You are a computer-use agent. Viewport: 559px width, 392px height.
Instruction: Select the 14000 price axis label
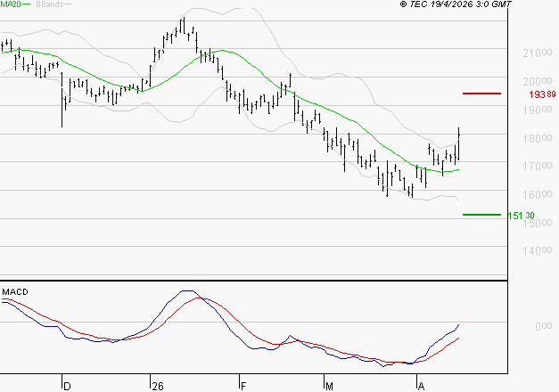tap(538, 251)
